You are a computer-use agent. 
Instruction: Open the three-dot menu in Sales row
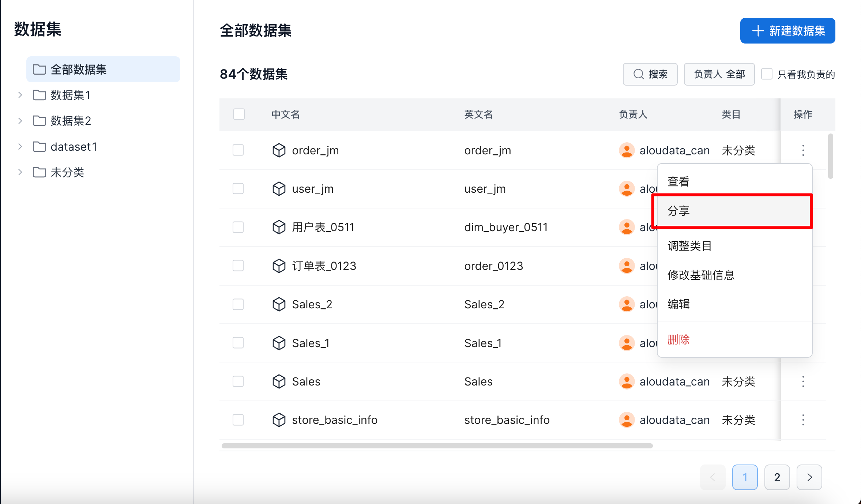[803, 381]
